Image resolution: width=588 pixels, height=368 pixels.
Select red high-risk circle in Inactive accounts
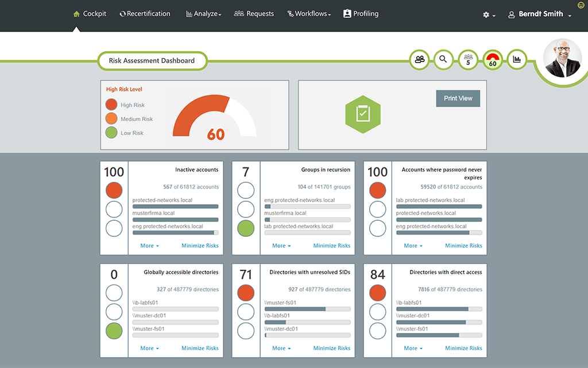tap(114, 190)
